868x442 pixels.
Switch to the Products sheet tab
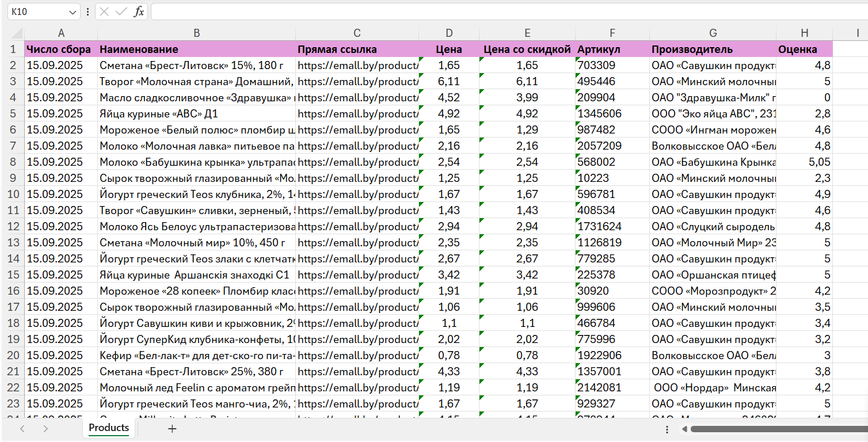point(109,428)
